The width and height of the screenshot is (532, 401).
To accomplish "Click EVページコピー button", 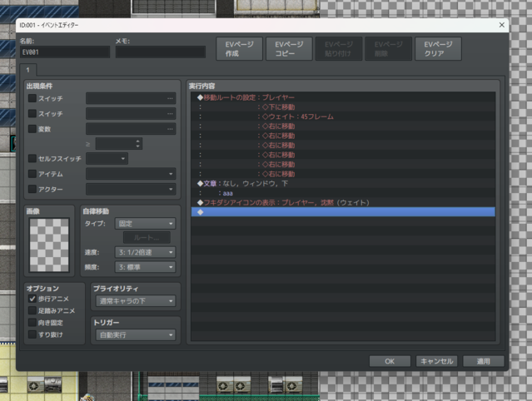I will click(289, 49).
